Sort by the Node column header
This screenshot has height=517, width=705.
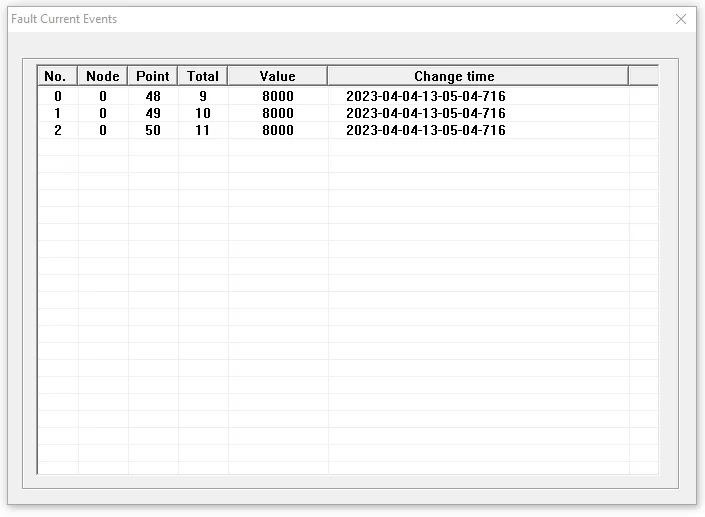click(x=103, y=76)
